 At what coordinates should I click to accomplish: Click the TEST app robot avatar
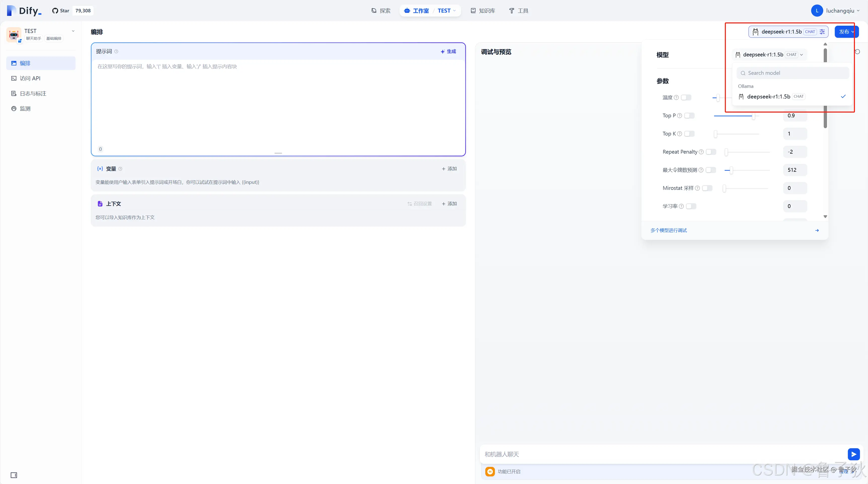tap(14, 35)
